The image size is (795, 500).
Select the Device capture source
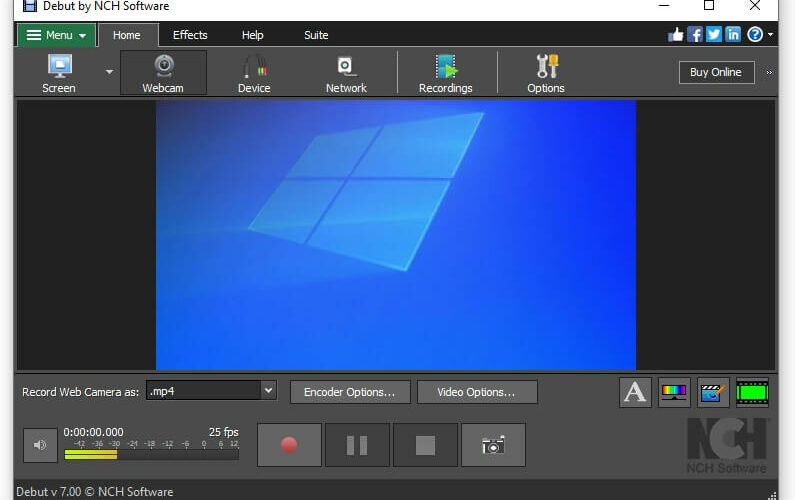pos(254,73)
